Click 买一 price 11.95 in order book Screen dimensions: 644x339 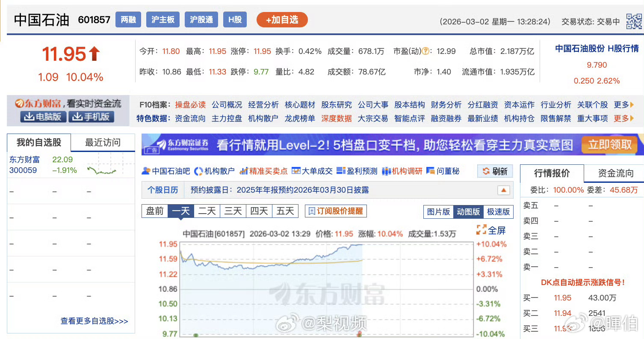(562, 298)
